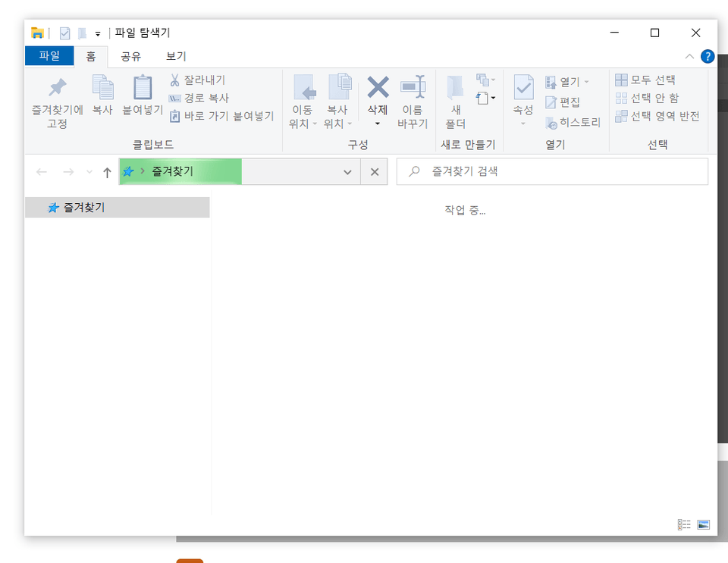Image resolution: width=728 pixels, height=563 pixels.
Task: Open the recent locations dropdown chevron
Action: [89, 172]
